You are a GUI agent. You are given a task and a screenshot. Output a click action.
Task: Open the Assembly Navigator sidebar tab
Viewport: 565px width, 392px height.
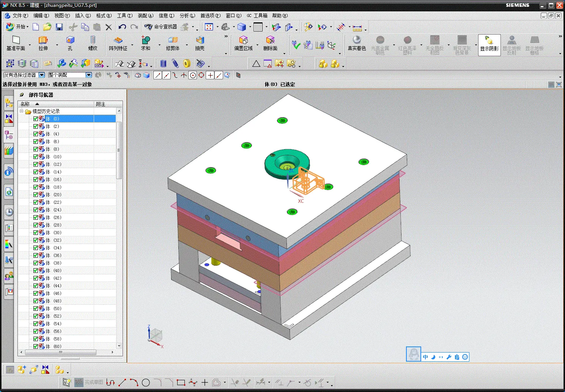click(x=9, y=103)
